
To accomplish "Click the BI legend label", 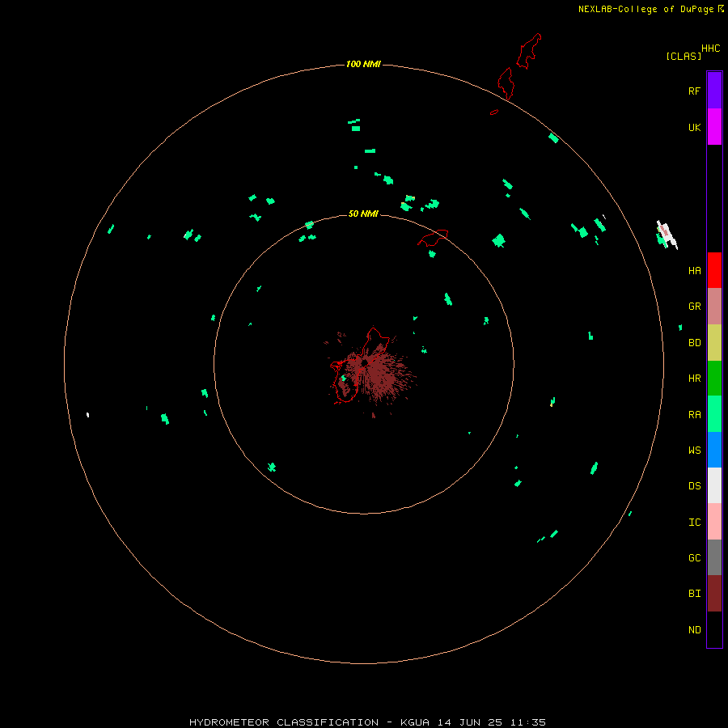I will 694,594.
